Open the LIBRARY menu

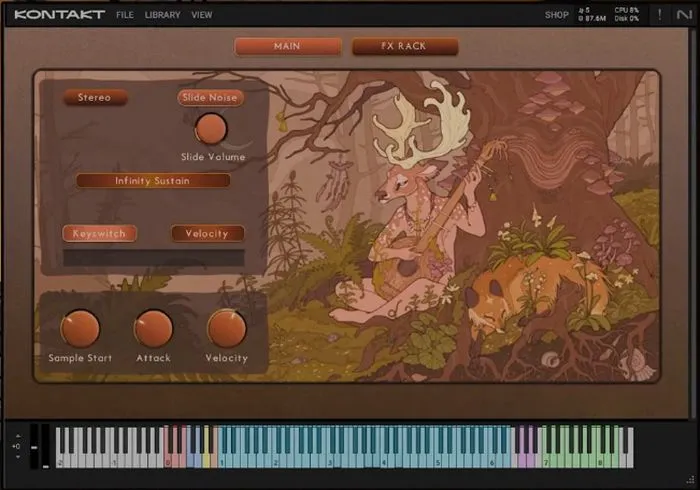click(x=162, y=15)
